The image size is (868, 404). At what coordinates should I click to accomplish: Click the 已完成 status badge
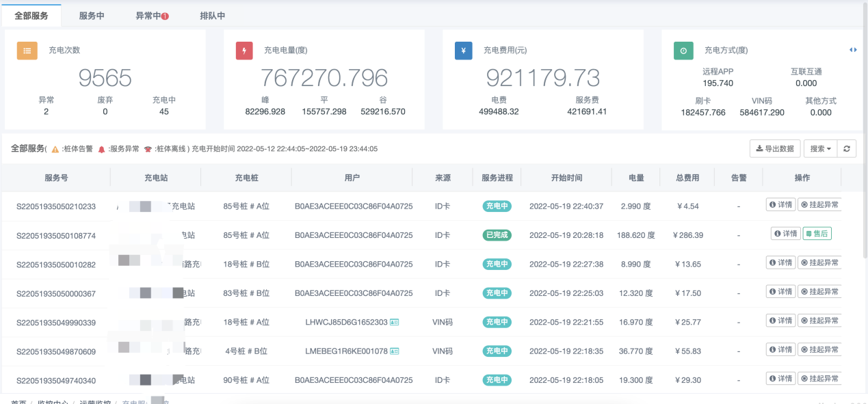point(497,235)
